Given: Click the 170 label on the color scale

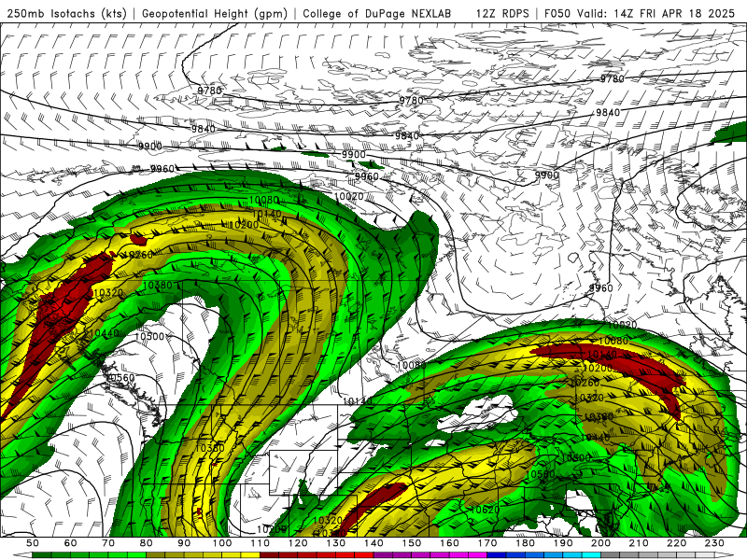Looking at the screenshot, I should coord(486,543).
